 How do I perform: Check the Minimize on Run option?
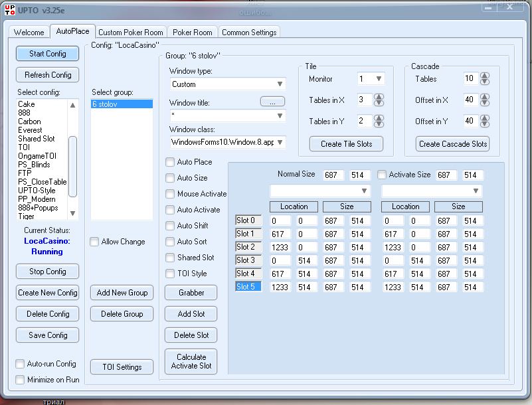pyautogui.click(x=21, y=380)
